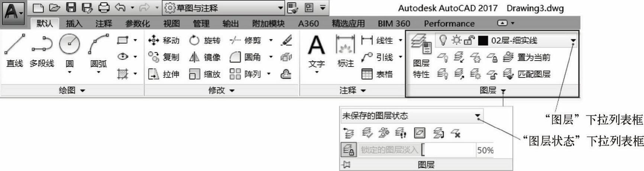Open the dropdown arrow next to 阵列
The height and width of the screenshot is (171, 644).
click(269, 74)
